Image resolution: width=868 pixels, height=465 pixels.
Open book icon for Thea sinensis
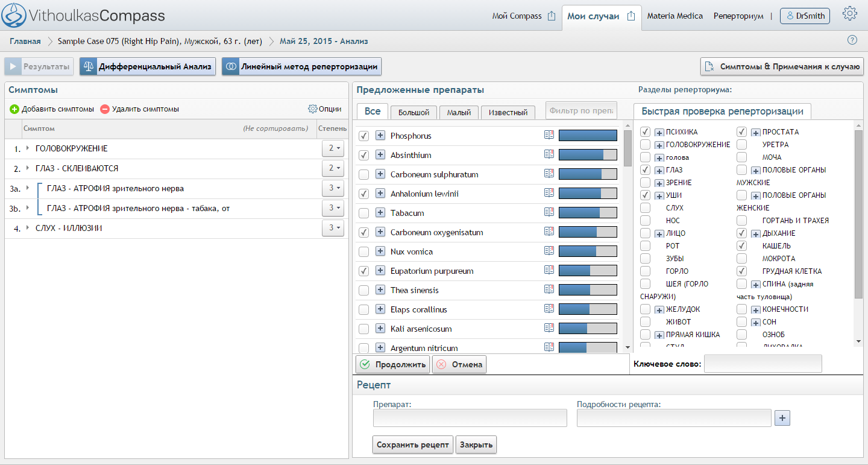click(549, 289)
